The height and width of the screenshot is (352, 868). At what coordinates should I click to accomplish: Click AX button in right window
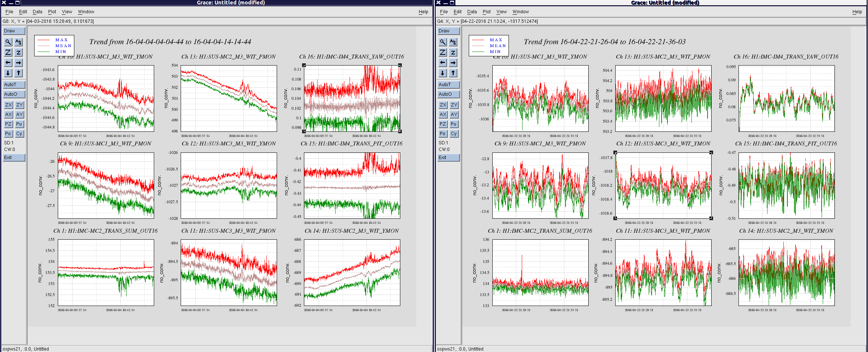point(443,115)
